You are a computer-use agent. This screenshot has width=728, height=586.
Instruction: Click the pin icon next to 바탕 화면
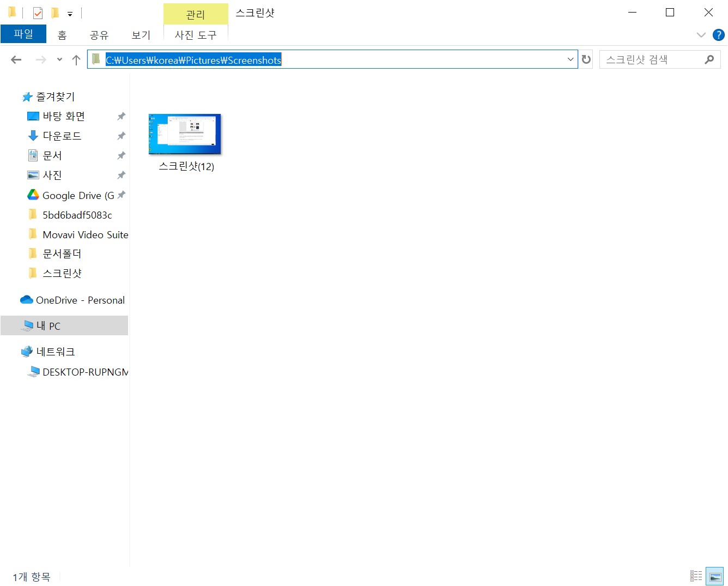coord(121,116)
